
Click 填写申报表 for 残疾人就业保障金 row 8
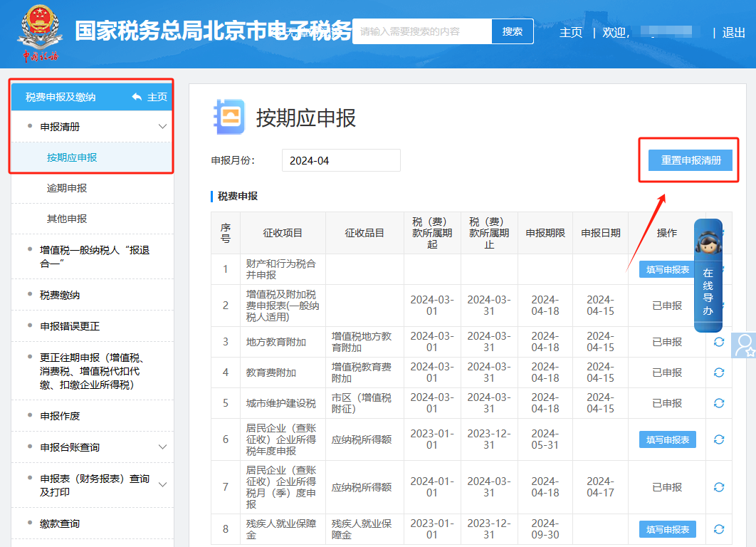[x=667, y=529]
